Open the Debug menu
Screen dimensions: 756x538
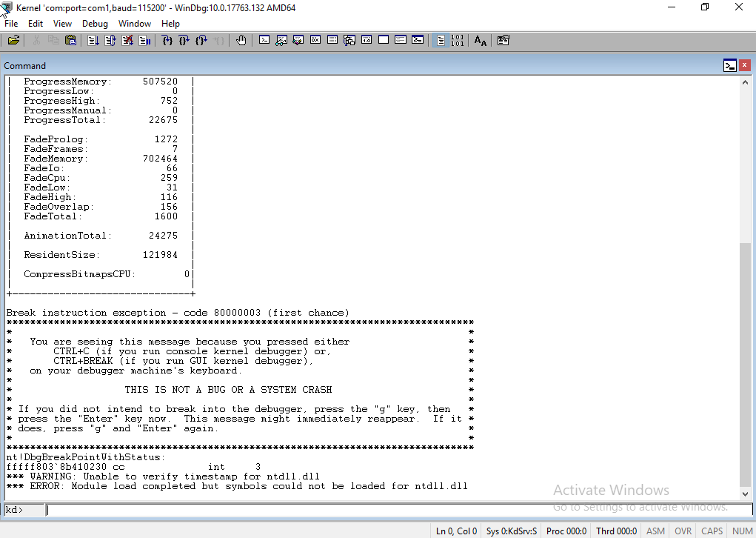pyautogui.click(x=95, y=24)
